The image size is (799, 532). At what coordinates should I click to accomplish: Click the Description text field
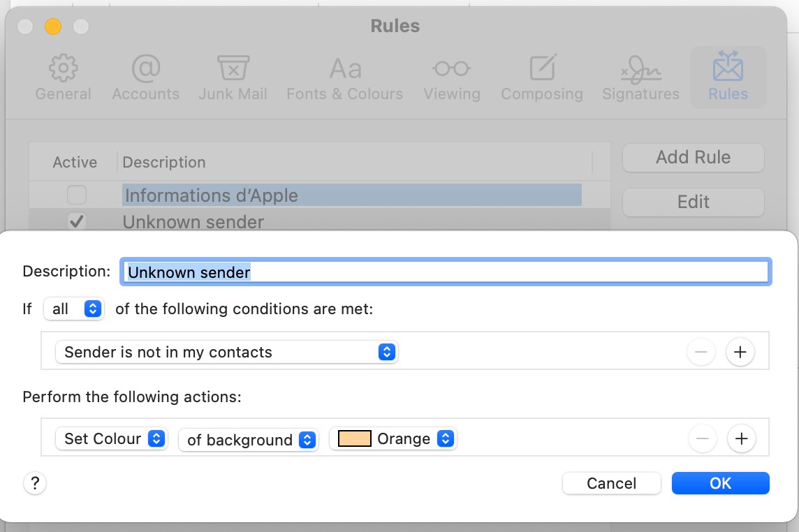coord(446,272)
